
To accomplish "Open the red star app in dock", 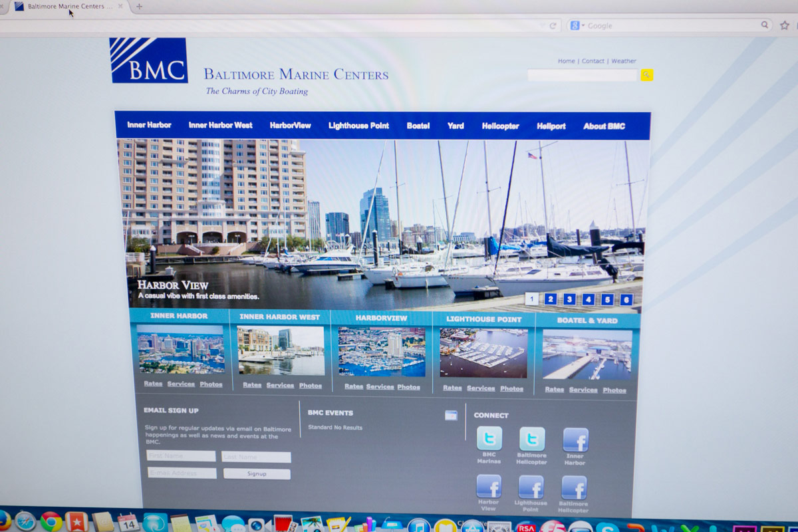I will (76, 522).
